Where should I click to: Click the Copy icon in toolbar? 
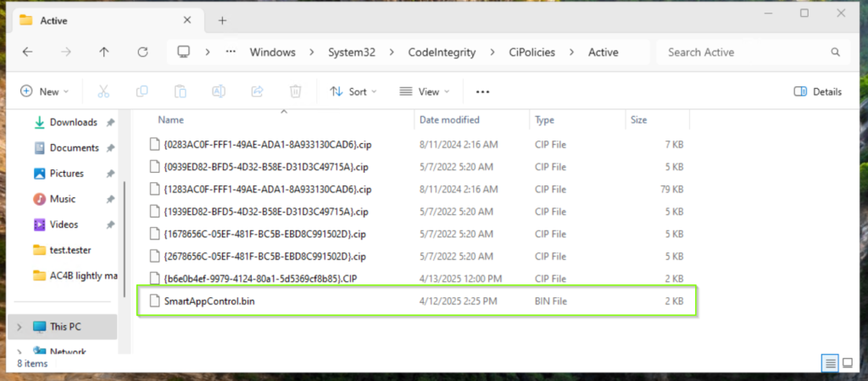point(142,91)
